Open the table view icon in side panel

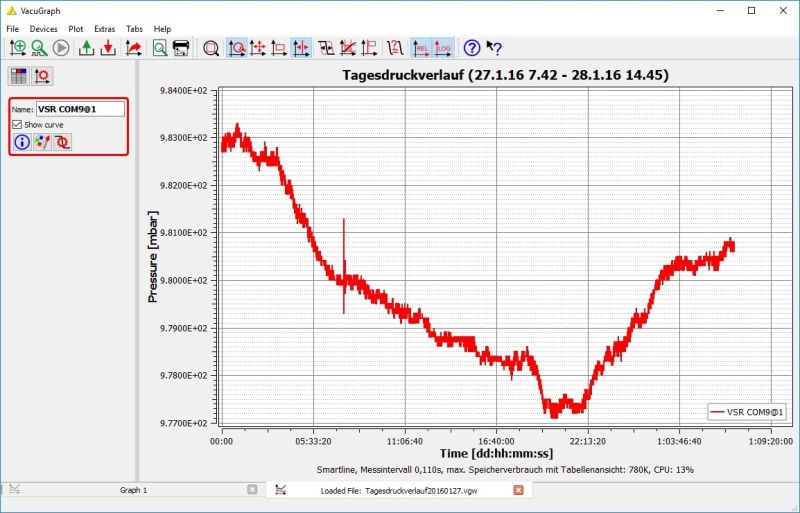(x=19, y=76)
